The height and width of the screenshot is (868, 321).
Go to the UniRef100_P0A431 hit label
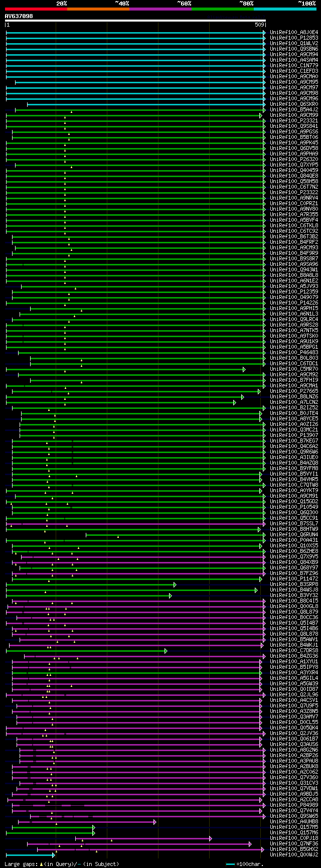point(294,540)
